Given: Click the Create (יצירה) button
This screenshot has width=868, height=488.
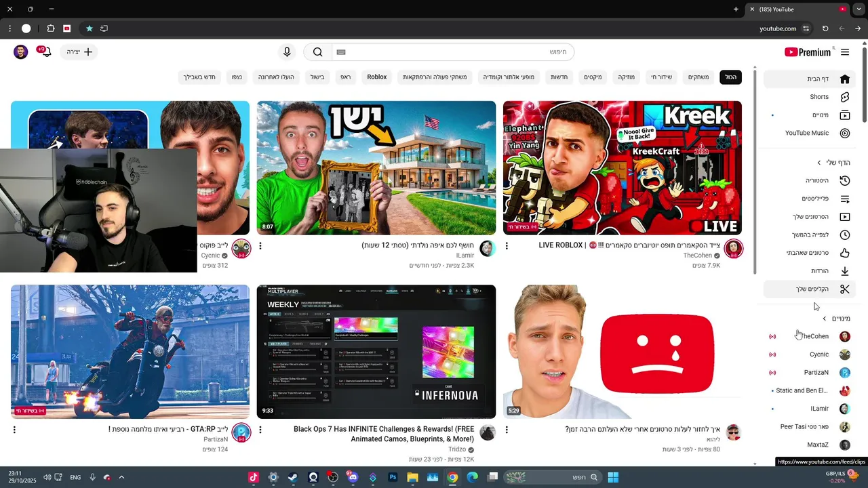Looking at the screenshot, I should [79, 52].
